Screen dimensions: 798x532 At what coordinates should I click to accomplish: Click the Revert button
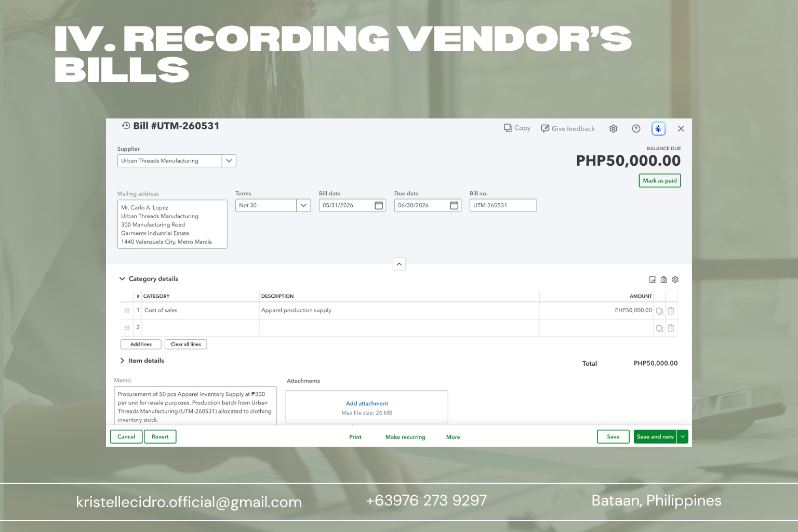(160, 437)
